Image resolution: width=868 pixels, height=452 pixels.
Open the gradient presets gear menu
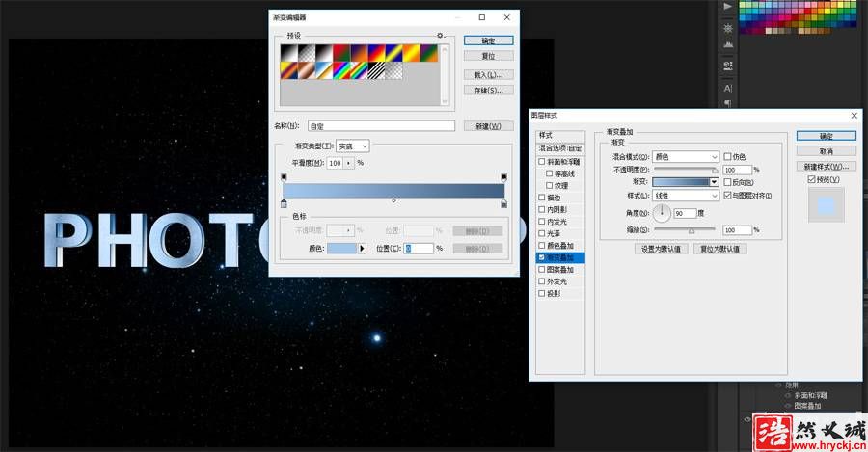pos(440,36)
